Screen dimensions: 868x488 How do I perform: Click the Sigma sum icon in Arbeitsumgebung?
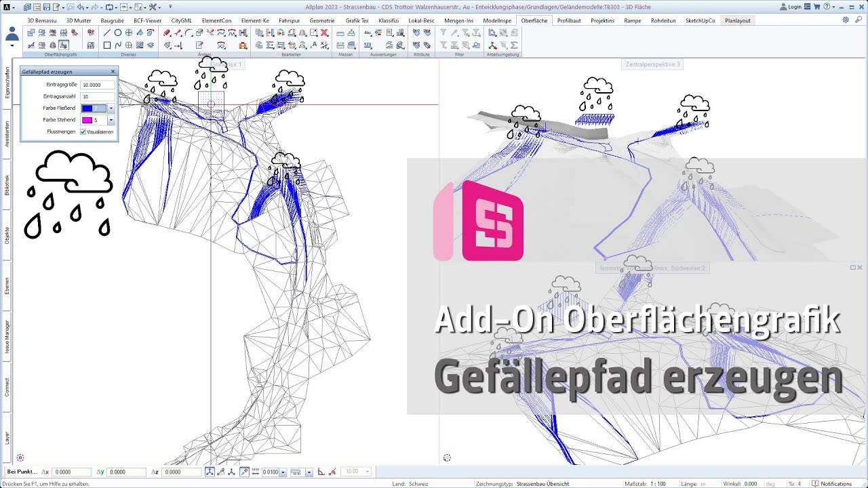point(514,45)
